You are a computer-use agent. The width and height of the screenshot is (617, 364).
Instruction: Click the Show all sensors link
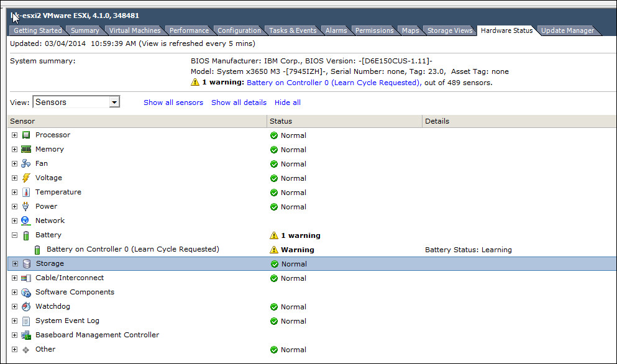[173, 102]
